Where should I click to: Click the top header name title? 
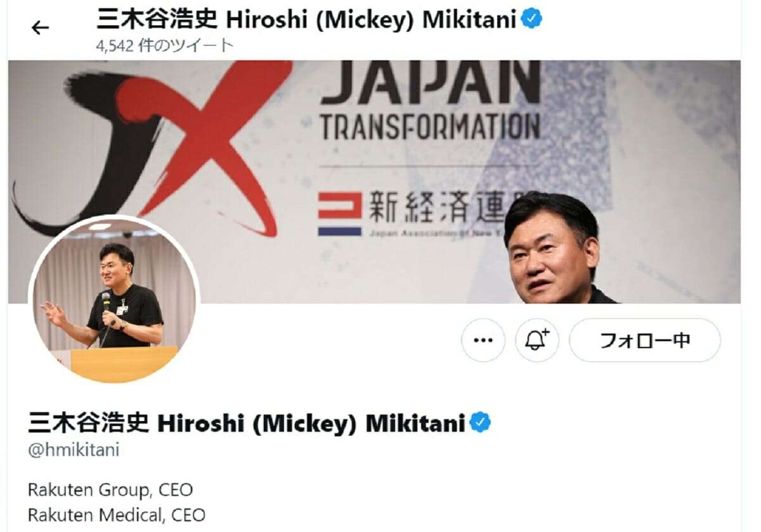(308, 20)
